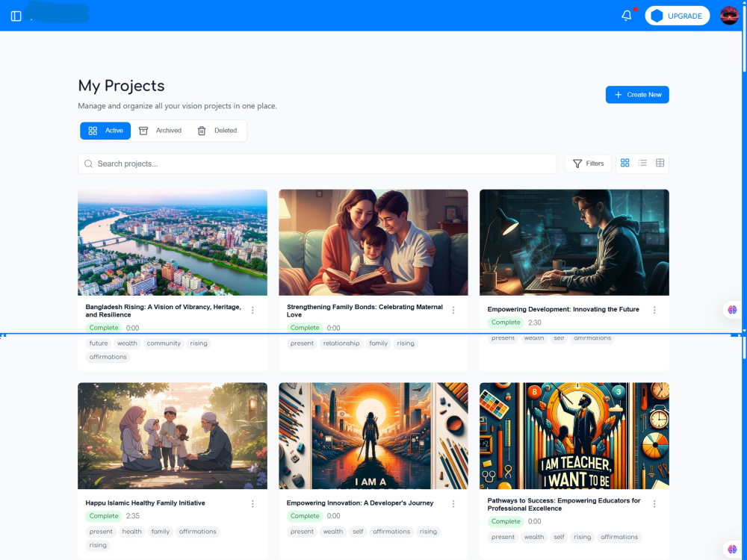Open the user profile avatar
Screen dimensions: 747x560
tap(729, 16)
